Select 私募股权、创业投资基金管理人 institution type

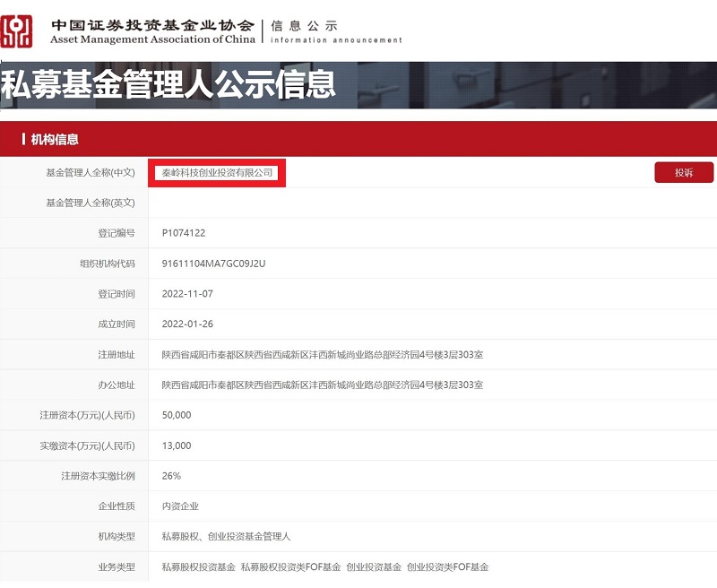coord(227,537)
